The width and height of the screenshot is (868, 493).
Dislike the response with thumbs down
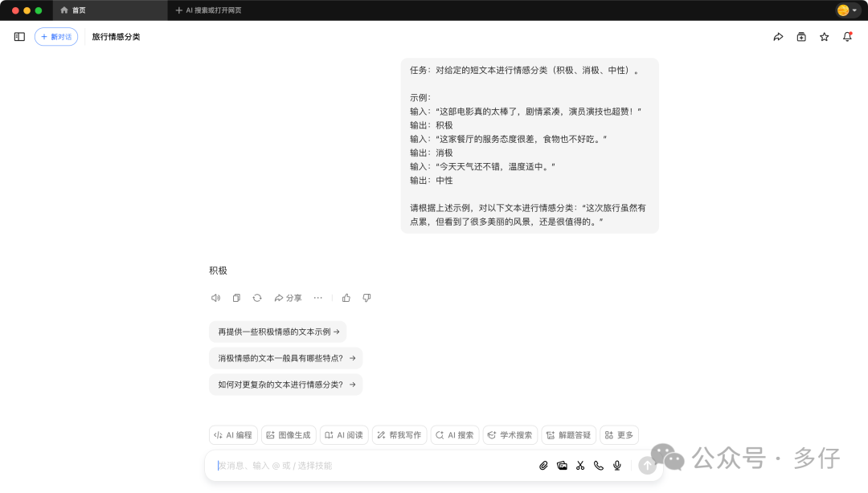click(366, 298)
